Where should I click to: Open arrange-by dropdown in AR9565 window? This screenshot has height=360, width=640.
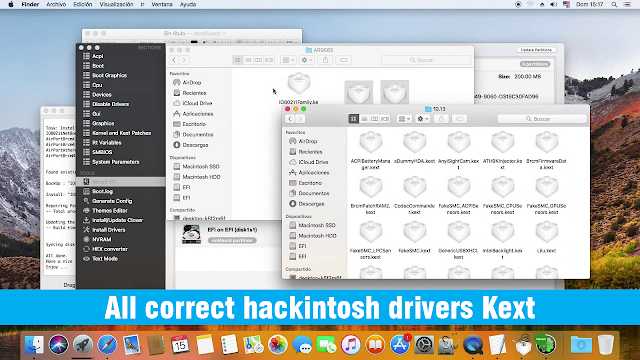click(x=288, y=60)
